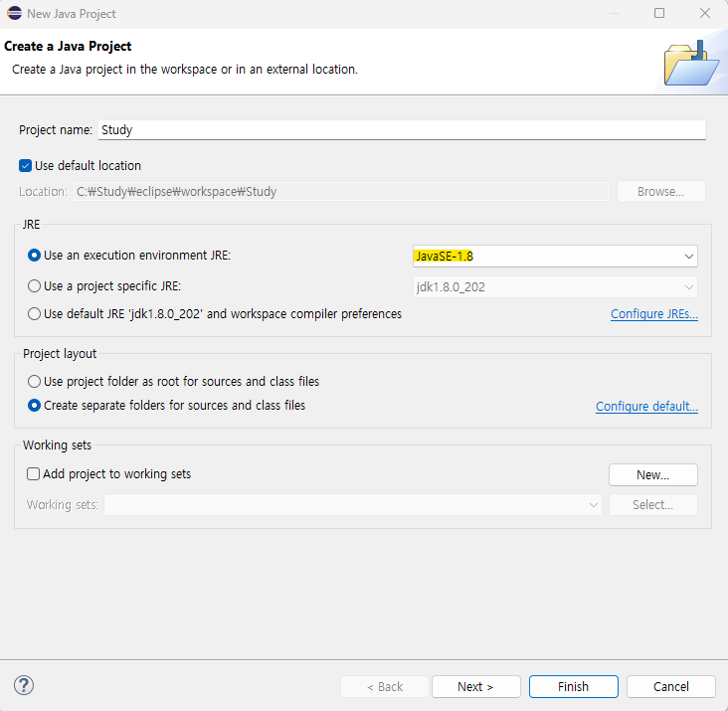728x711 pixels.
Task: Click the New... working set button
Action: point(652,474)
